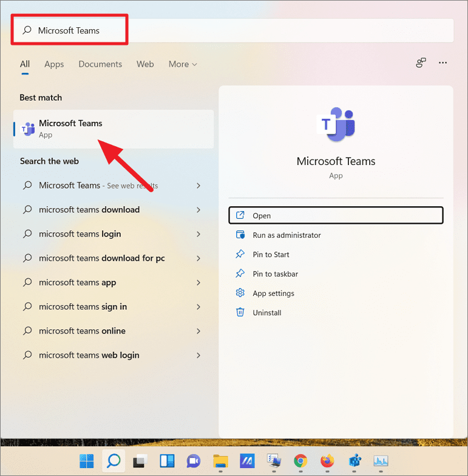Open the performance monitor graph icon in taskbar
Image resolution: width=468 pixels, height=476 pixels.
tap(381, 461)
